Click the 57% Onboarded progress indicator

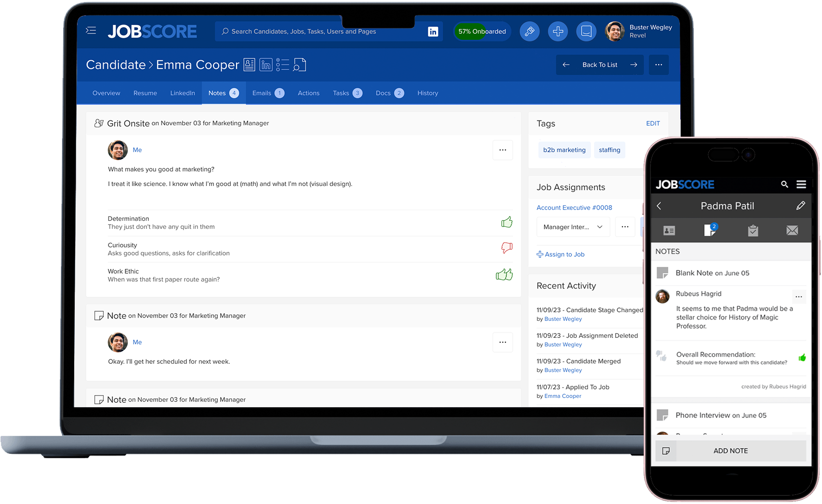pyautogui.click(x=482, y=31)
